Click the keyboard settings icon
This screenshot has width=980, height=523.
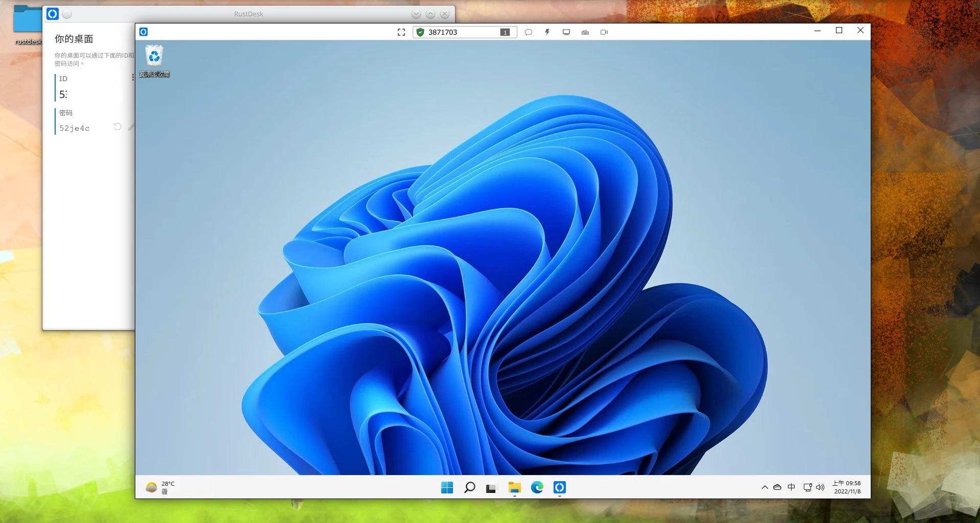(x=585, y=32)
